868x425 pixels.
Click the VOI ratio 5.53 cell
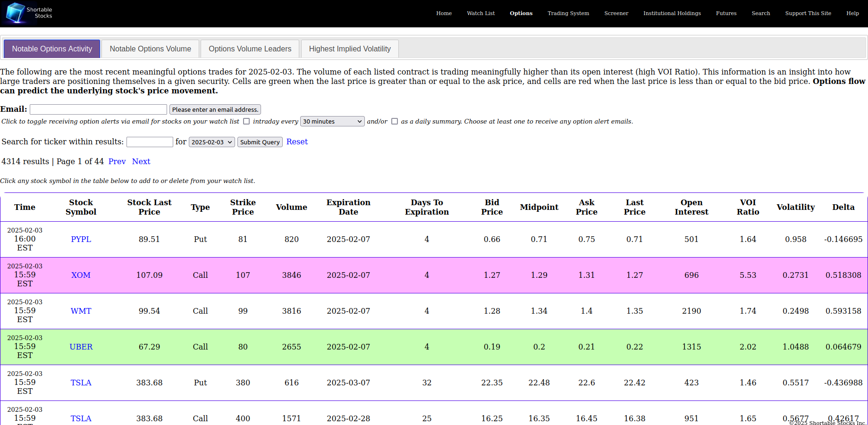coord(748,275)
